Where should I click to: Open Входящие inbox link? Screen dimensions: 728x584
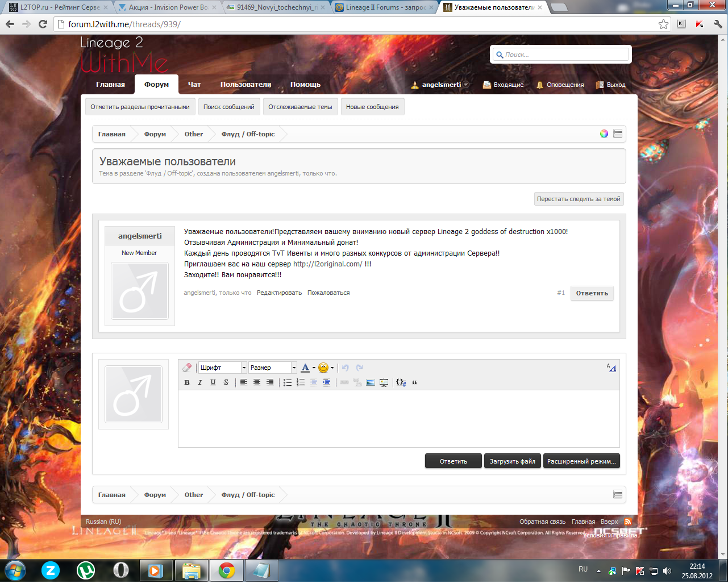pyautogui.click(x=504, y=85)
